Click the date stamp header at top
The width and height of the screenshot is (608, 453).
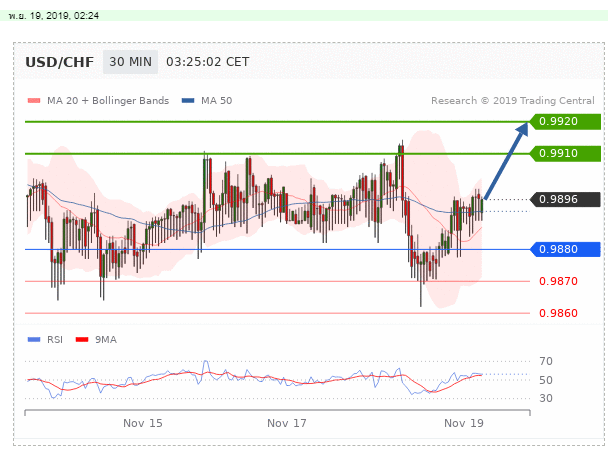click(x=54, y=16)
